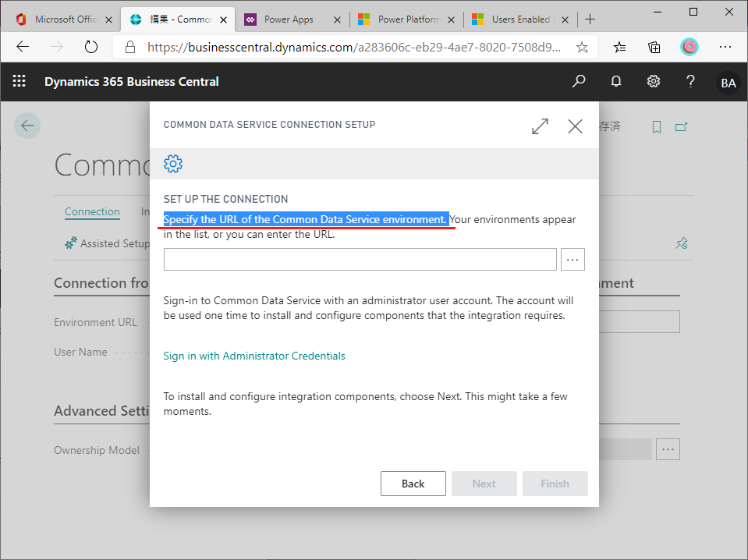The height and width of the screenshot is (560, 748).
Task: Pin the action bar on the background page
Action: [x=682, y=243]
